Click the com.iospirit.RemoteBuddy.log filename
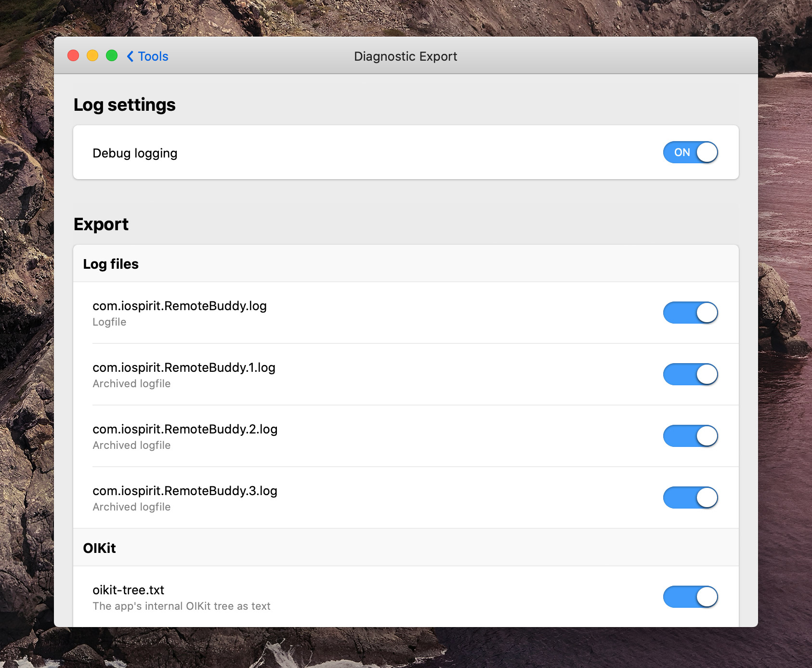The image size is (812, 668). [180, 306]
